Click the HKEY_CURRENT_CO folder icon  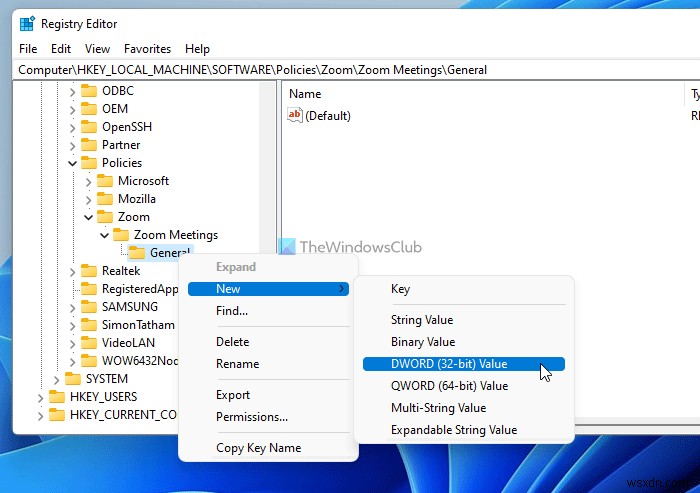click(x=57, y=415)
